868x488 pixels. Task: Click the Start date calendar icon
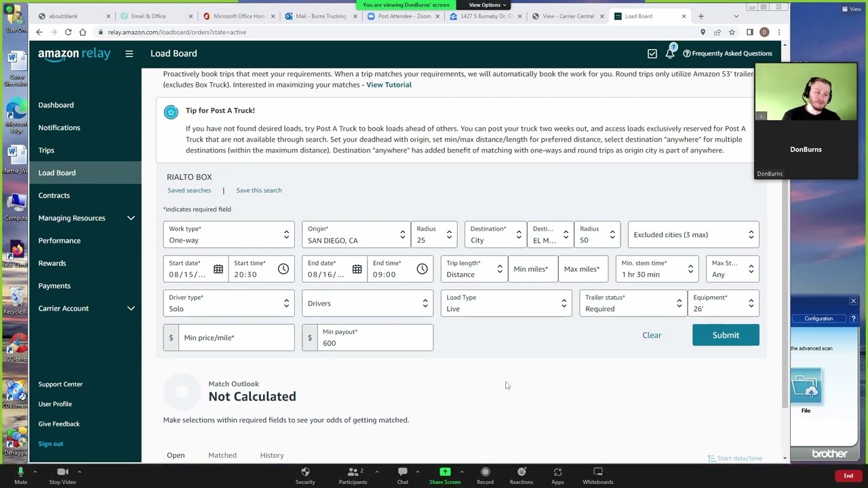[218, 269]
